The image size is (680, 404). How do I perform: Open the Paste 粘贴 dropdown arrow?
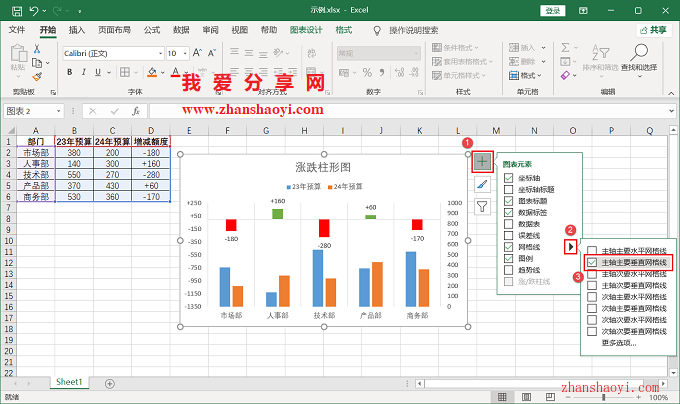coord(18,76)
